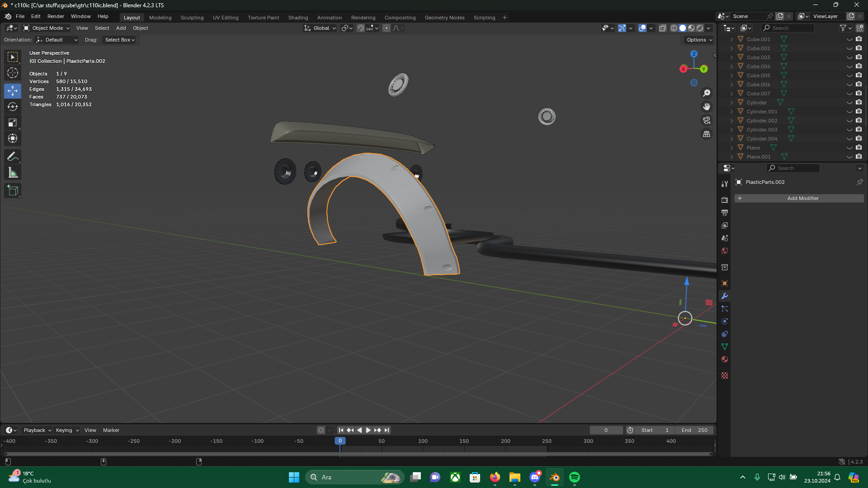Select the Scale tool
The width and height of the screenshot is (868, 488).
tap(13, 123)
